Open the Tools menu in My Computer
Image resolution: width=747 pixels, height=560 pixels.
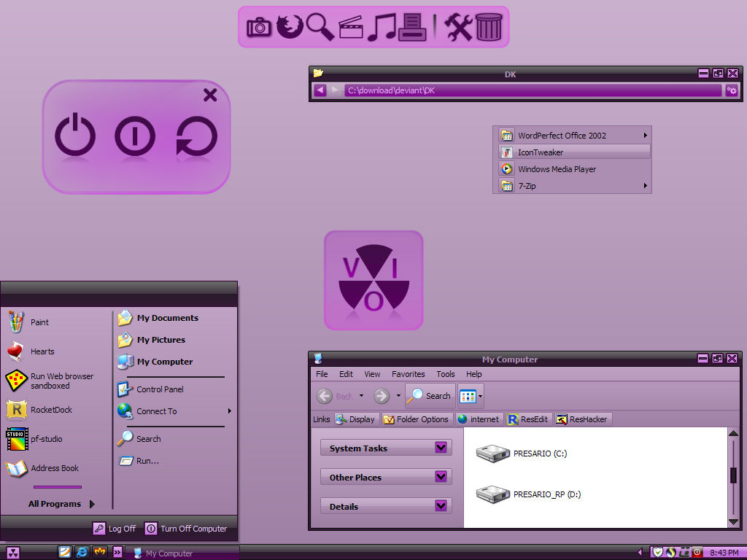point(445,374)
